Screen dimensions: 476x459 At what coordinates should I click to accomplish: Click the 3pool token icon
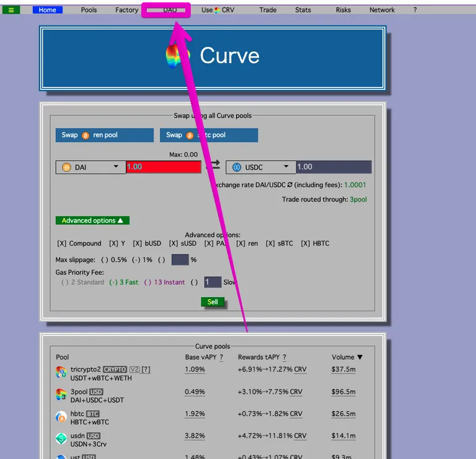61,394
